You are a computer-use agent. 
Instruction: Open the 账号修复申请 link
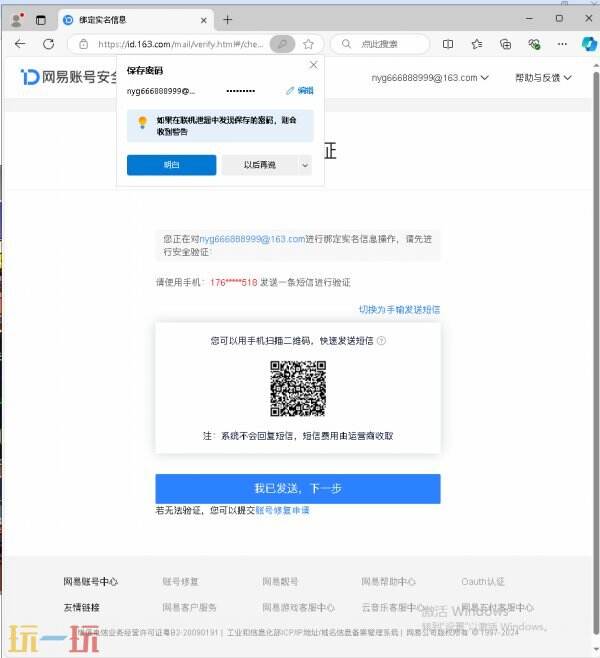coord(282,510)
